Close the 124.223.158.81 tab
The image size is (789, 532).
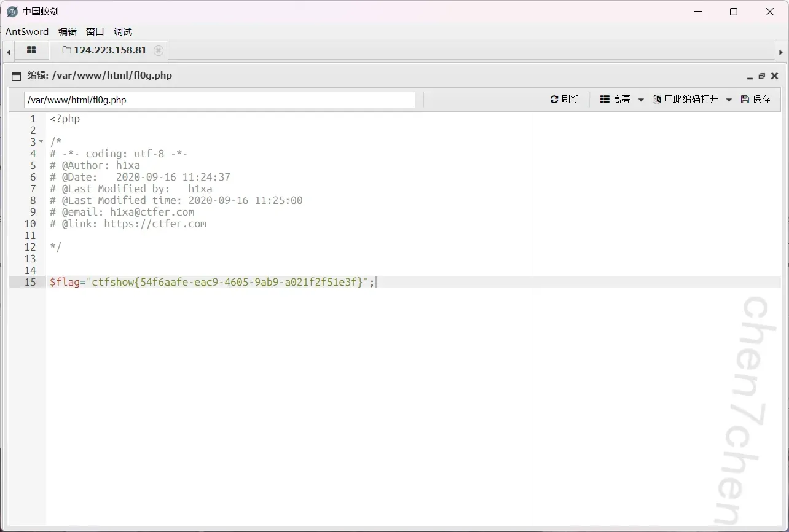(159, 50)
